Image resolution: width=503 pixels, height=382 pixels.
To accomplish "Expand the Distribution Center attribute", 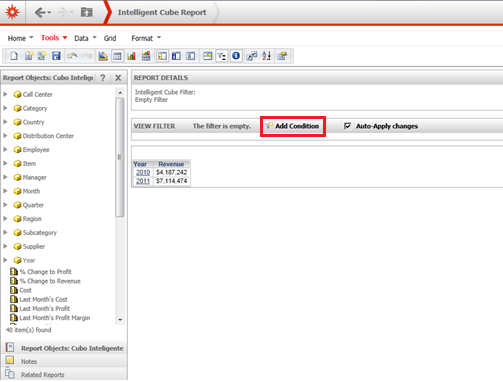I will (5, 136).
